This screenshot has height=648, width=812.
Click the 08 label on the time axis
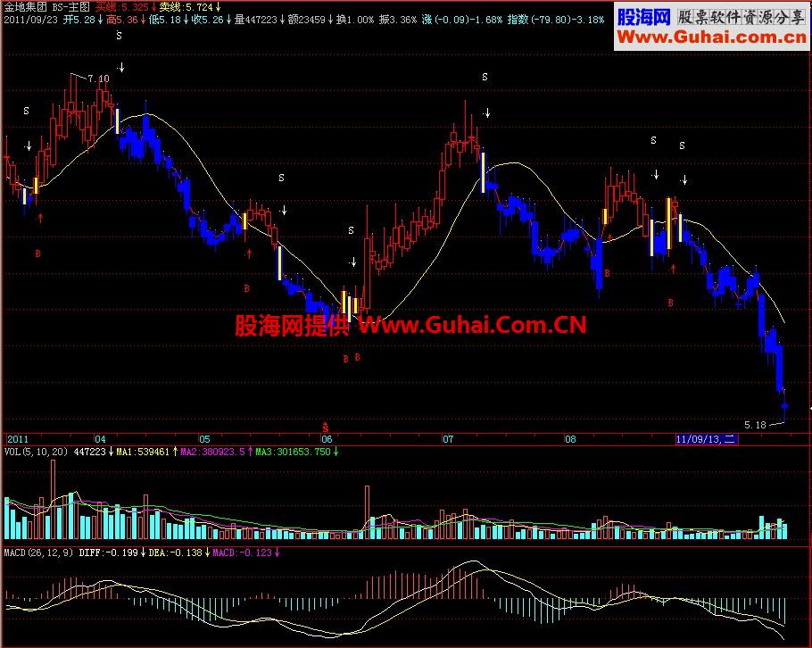tap(572, 439)
